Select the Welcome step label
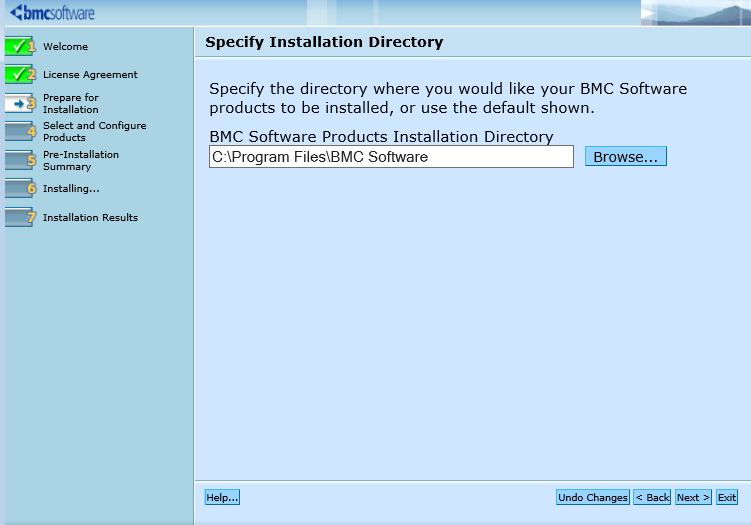 tap(66, 46)
